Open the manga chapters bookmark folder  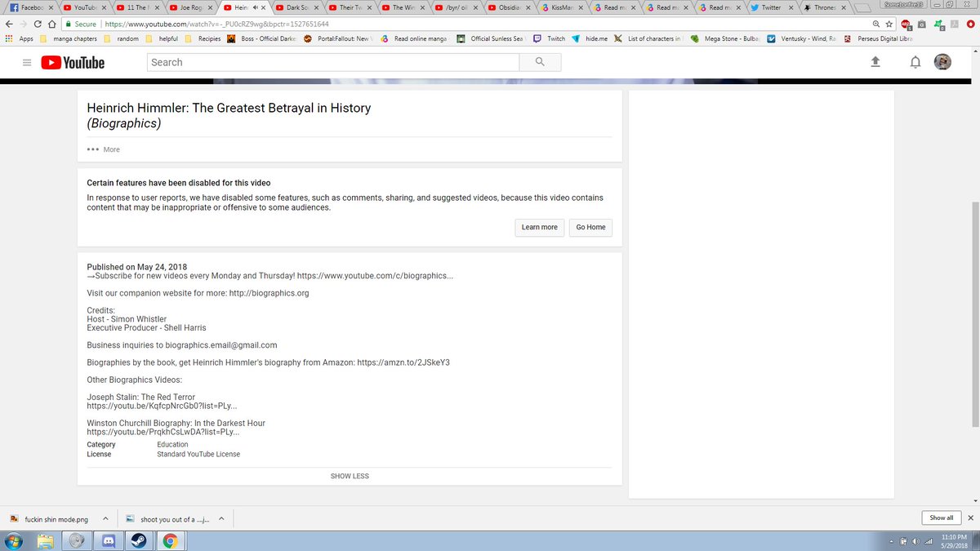67,38
